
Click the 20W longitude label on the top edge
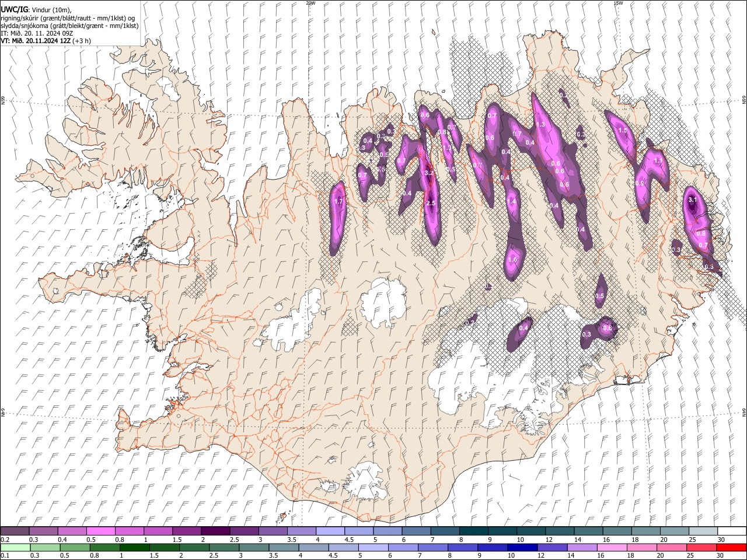click(310, 3)
